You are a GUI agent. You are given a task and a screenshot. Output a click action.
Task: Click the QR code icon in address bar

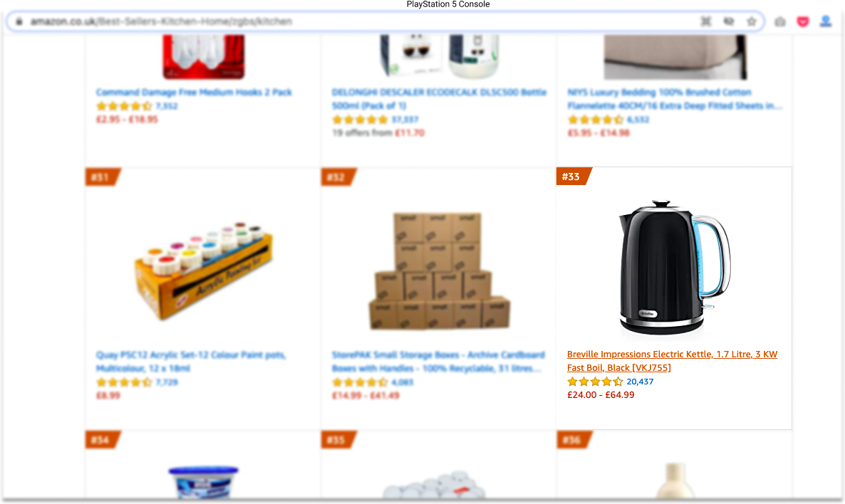(x=706, y=21)
